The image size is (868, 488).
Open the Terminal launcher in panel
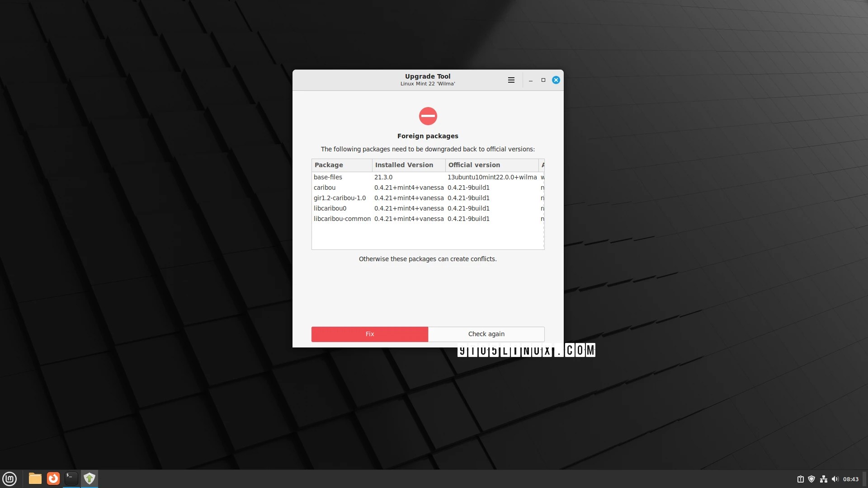[71, 479]
